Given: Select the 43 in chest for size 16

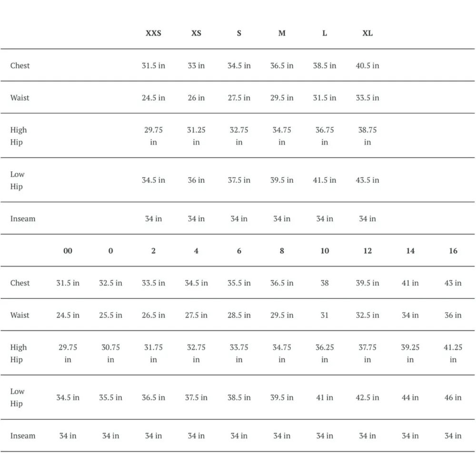Looking at the screenshot, I should point(453,283).
